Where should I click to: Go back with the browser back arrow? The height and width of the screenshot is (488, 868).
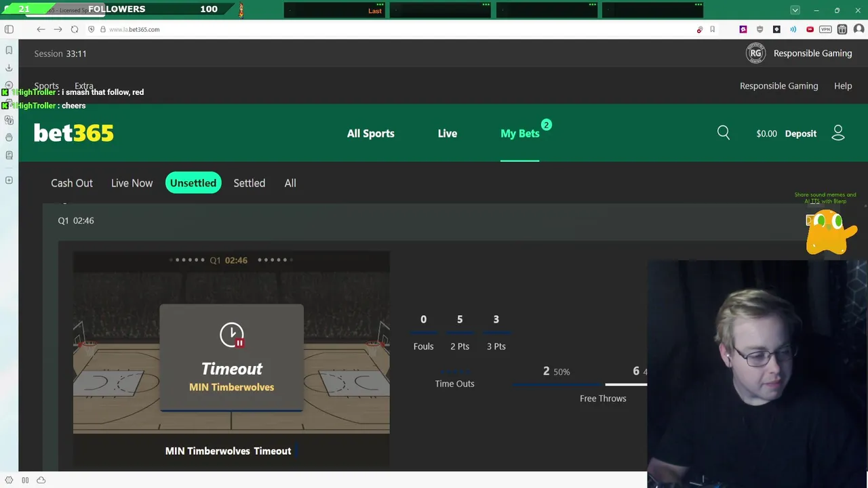(41, 29)
